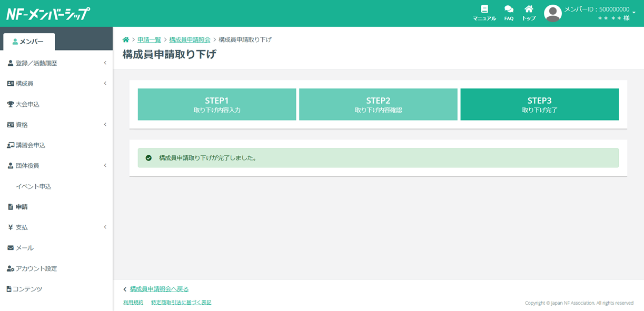Expand the 構成員 chevron in sidebar
Viewport: 644px width, 311px height.
click(105, 84)
